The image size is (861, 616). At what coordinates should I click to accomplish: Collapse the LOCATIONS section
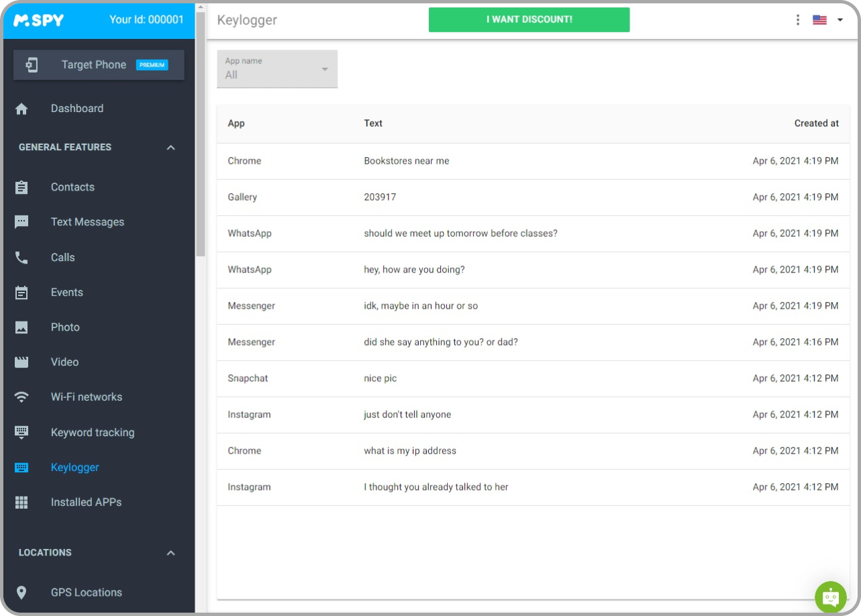coord(170,553)
